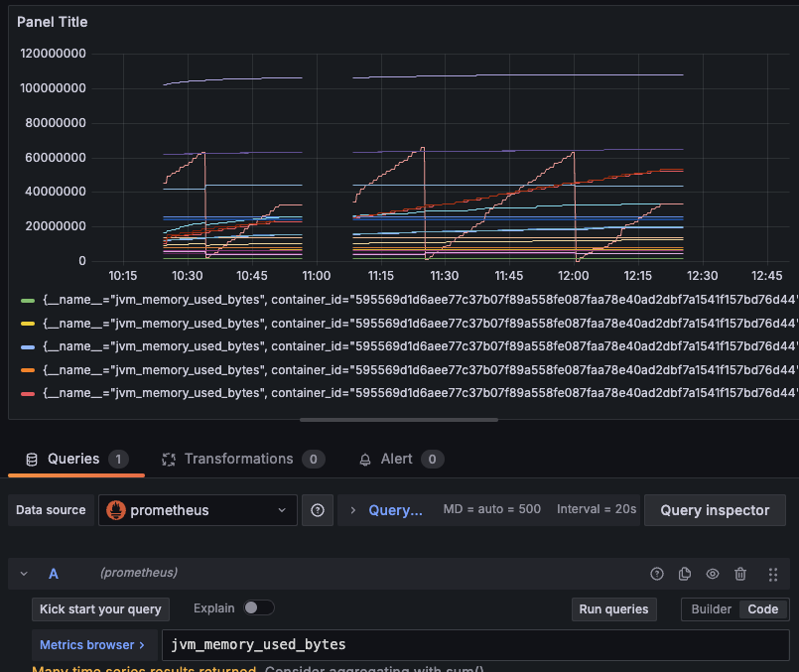This screenshot has height=672, width=799.
Task: Open inline help for query A
Action: click(x=656, y=573)
